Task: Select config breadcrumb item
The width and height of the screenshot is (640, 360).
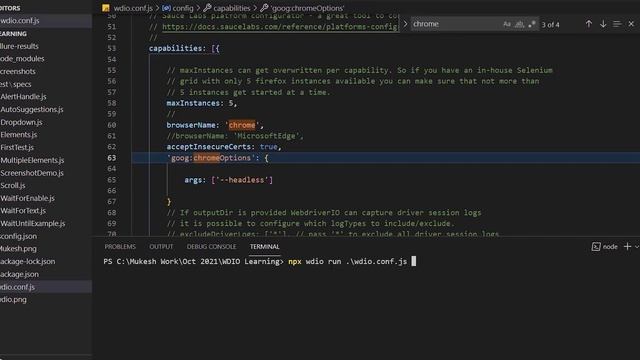Action: (183, 8)
